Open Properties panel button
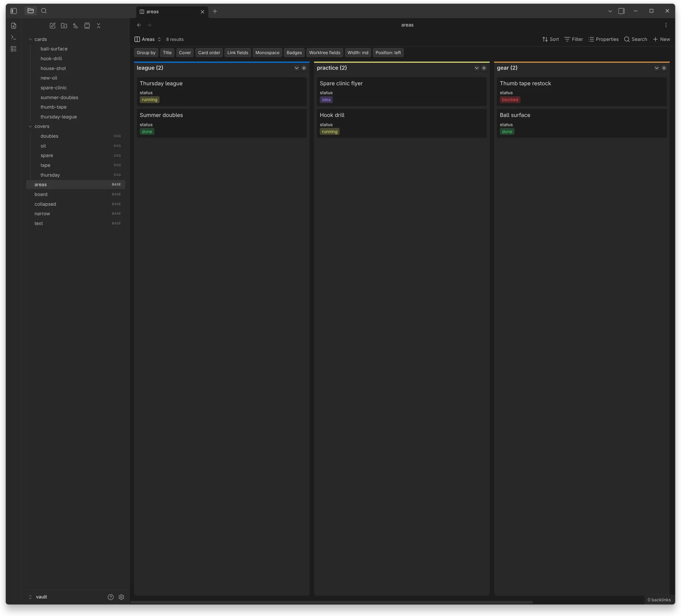The width and height of the screenshot is (681, 616). click(x=603, y=39)
